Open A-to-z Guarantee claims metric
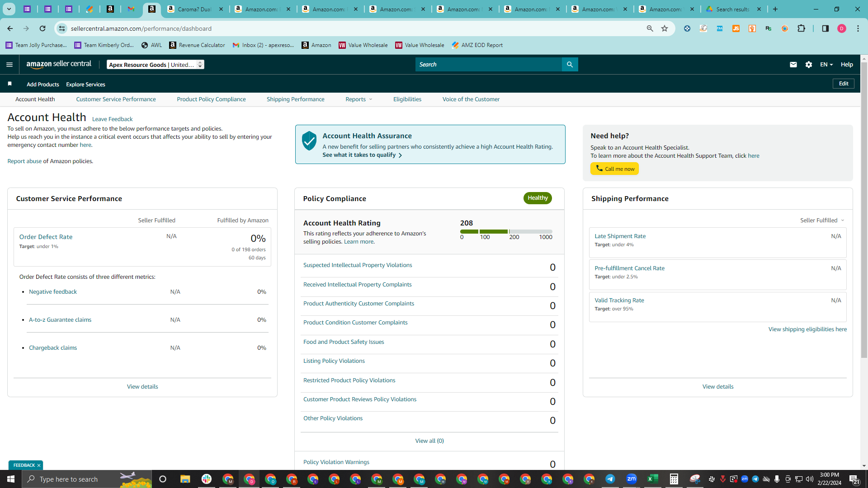The image size is (868, 488). click(60, 320)
